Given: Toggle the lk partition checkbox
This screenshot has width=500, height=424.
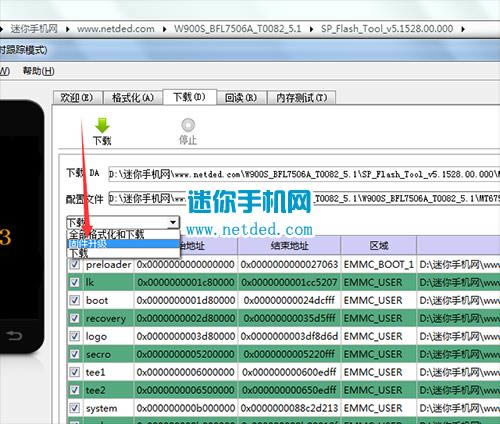Looking at the screenshot, I should pos(74,283).
